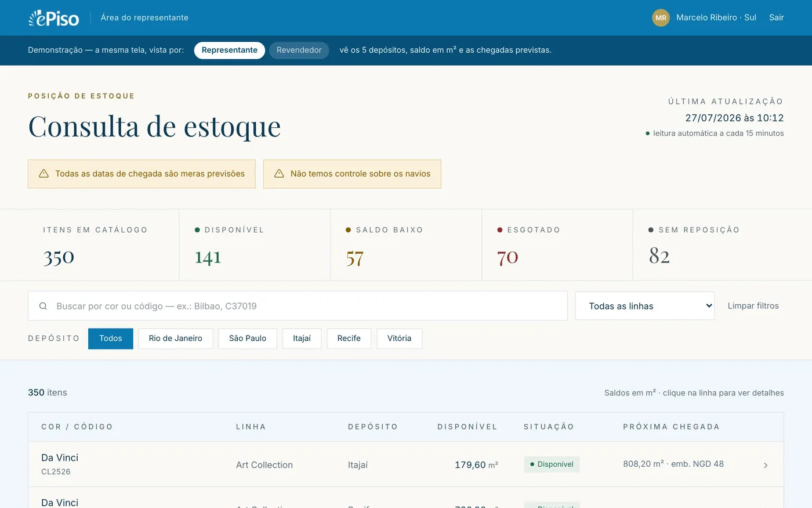Open the MR user avatar
The image size is (812, 508).
tap(661, 18)
